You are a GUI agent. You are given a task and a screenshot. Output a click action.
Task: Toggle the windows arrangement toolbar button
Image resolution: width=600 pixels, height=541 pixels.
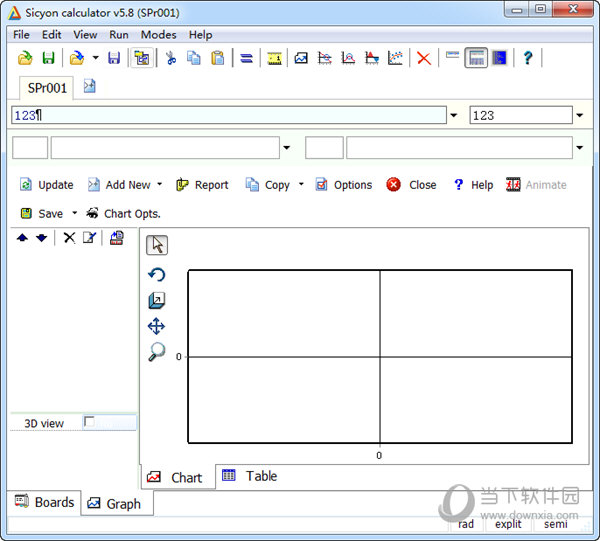tap(142, 58)
